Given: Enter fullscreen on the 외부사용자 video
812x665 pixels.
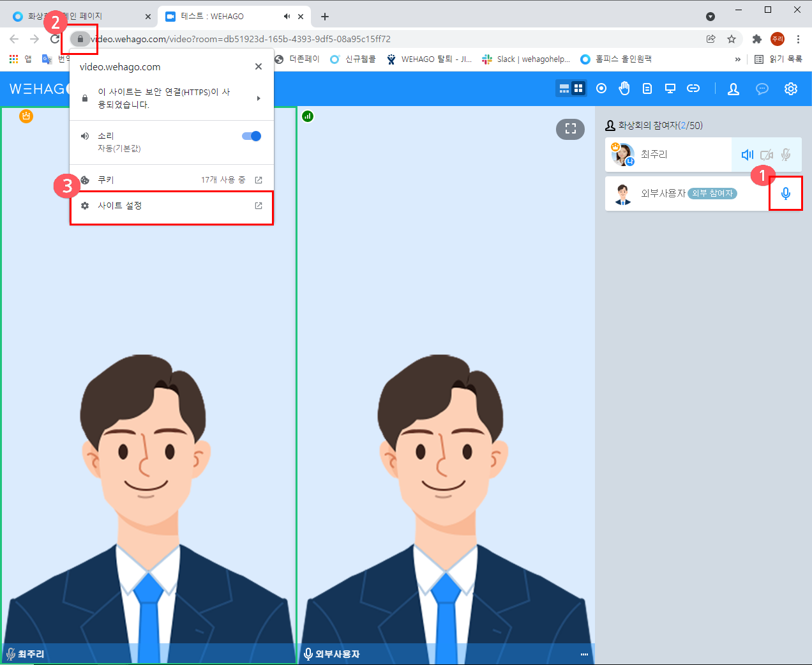Looking at the screenshot, I should (570, 128).
